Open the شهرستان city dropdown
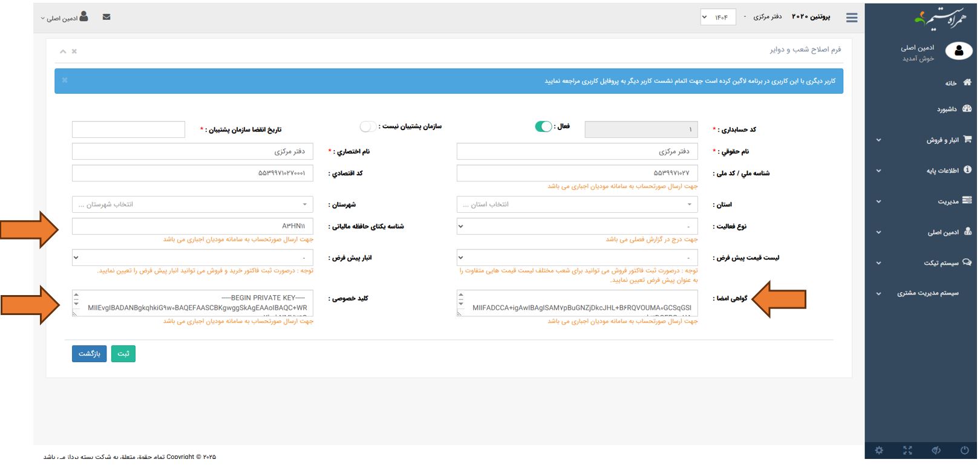Screen dimensions: 980x465 click(192, 204)
